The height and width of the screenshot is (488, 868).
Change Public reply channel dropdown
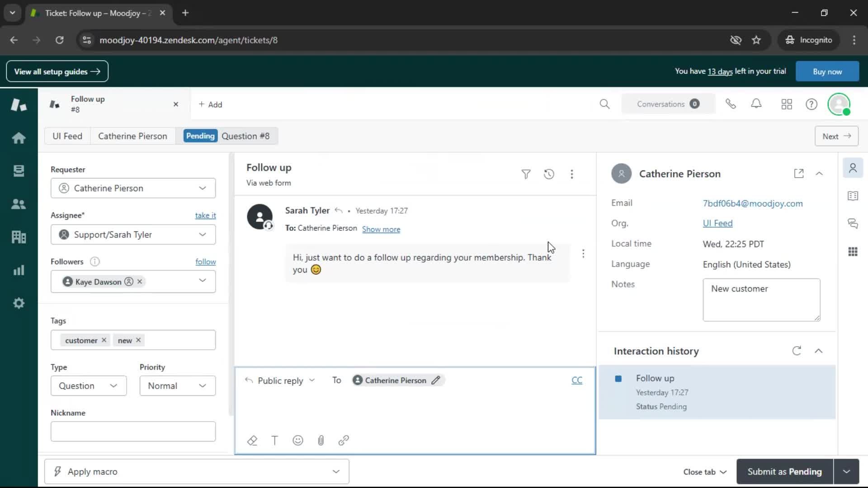coord(280,380)
